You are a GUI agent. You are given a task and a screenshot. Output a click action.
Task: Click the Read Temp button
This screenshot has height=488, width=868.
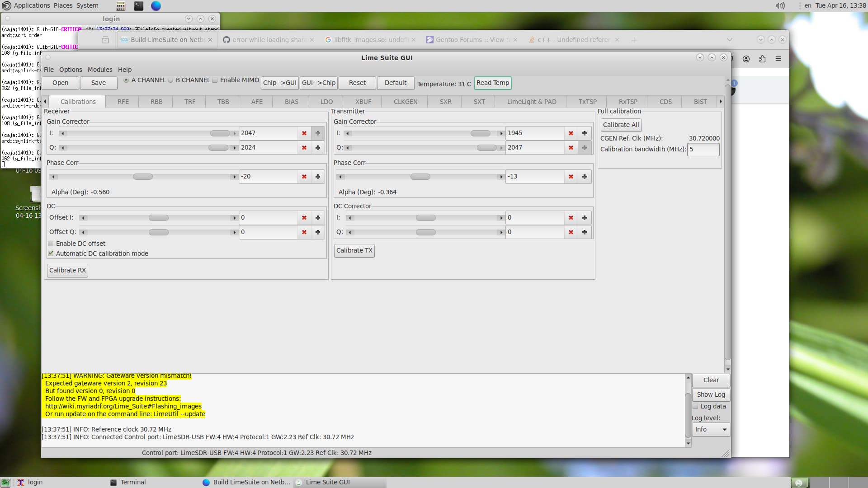tap(493, 83)
